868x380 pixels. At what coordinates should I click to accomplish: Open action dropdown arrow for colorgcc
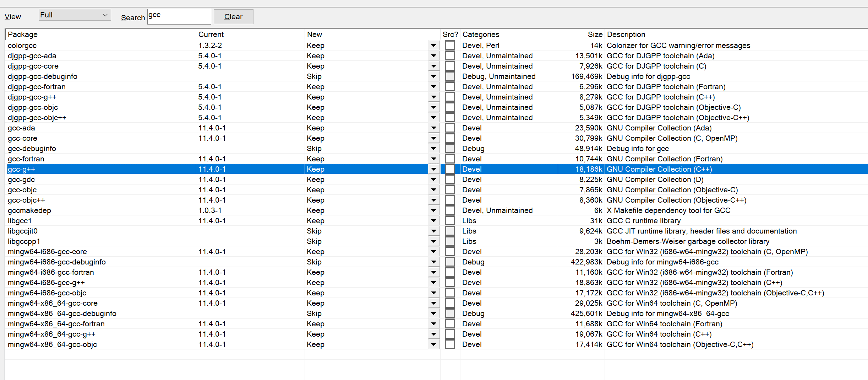(433, 46)
